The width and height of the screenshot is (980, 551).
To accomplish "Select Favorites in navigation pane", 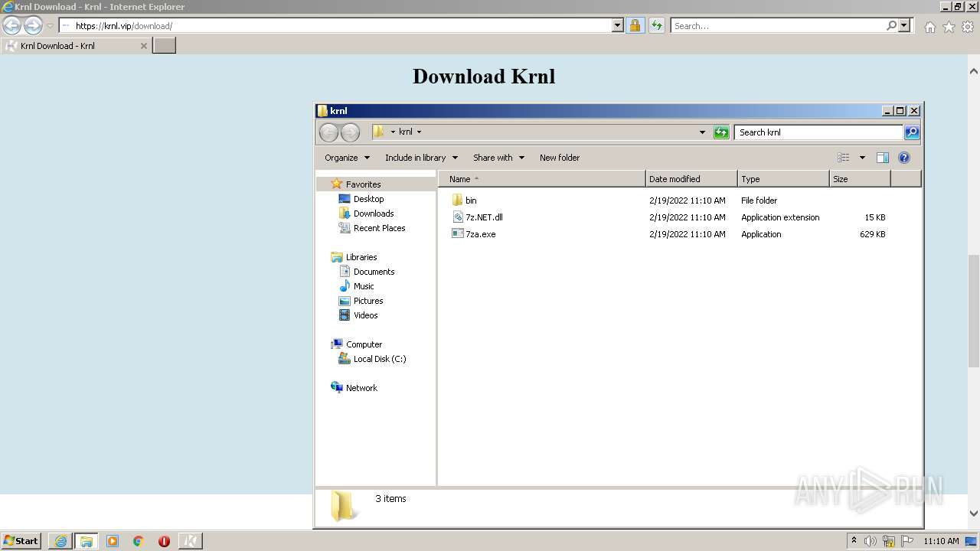I will pos(363,184).
